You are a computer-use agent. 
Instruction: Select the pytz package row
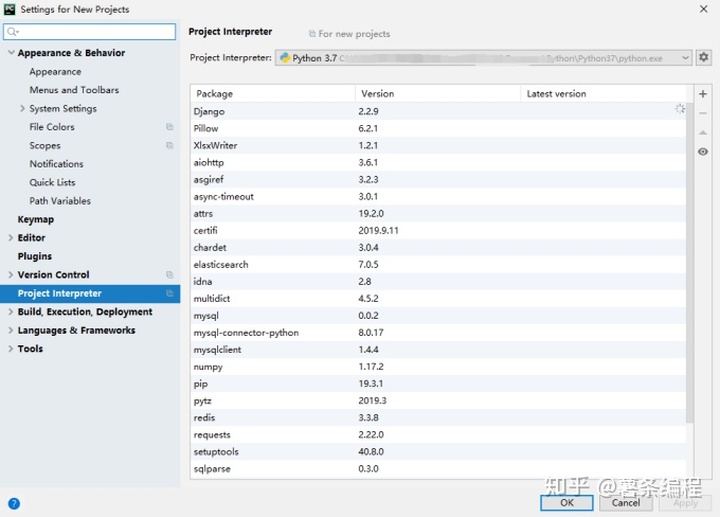click(x=439, y=400)
